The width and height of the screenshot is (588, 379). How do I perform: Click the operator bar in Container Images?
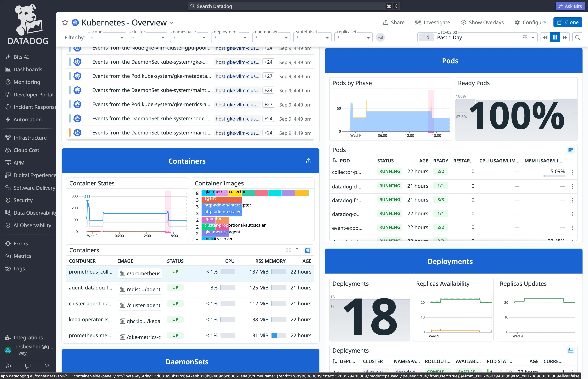pyautogui.click(x=215, y=220)
